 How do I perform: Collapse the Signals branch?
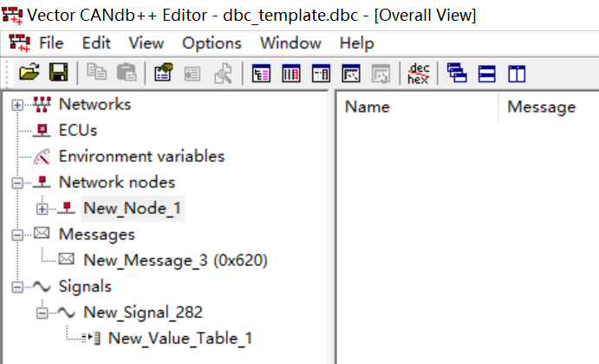(x=17, y=287)
